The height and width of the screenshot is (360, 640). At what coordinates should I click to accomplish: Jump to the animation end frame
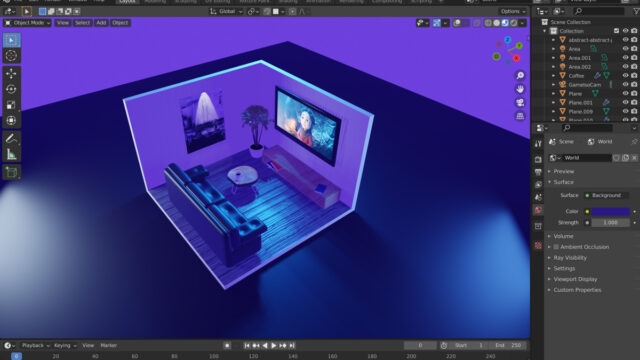292,345
